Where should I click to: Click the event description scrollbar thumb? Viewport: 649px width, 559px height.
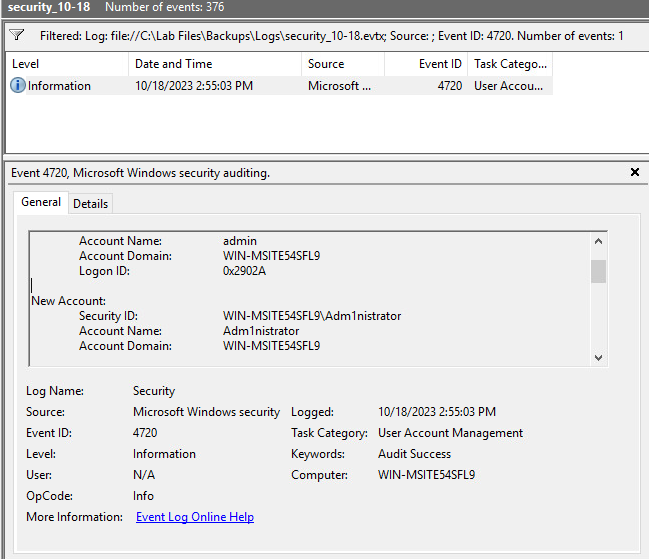(598, 271)
